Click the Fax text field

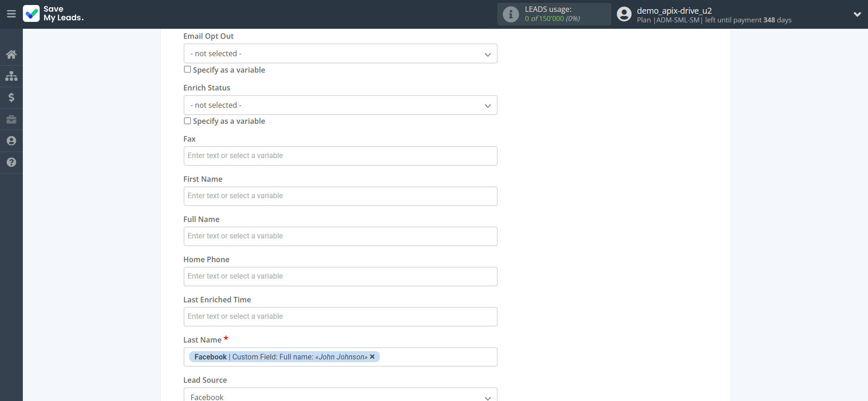point(340,156)
